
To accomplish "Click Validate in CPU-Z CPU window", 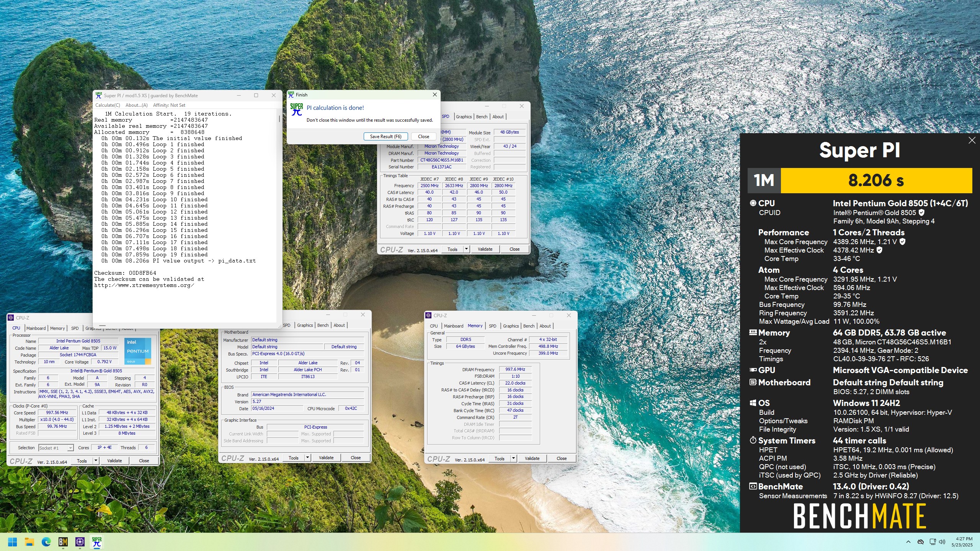I will coord(114,461).
